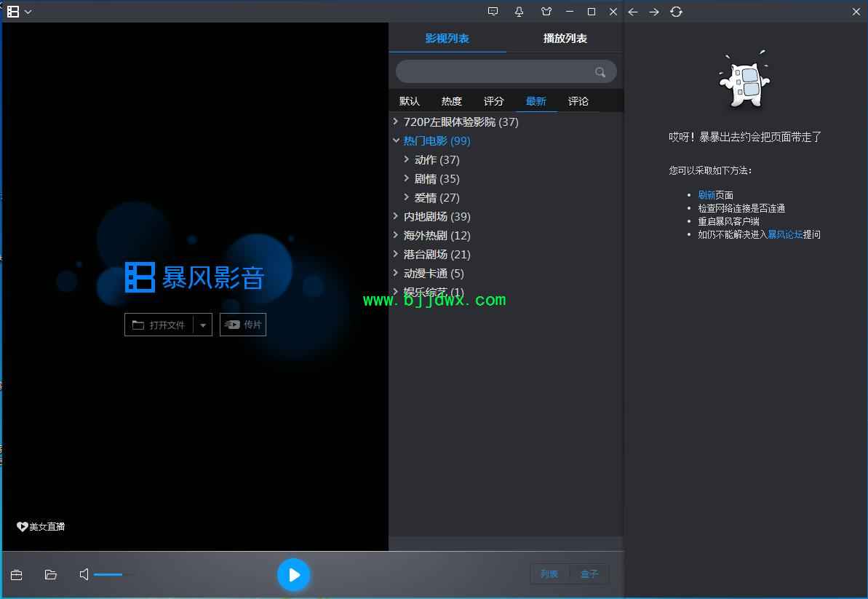Viewport: 868px width, 599px height.
Task: Click the pin-on-top icon in title bar
Action: tap(519, 12)
